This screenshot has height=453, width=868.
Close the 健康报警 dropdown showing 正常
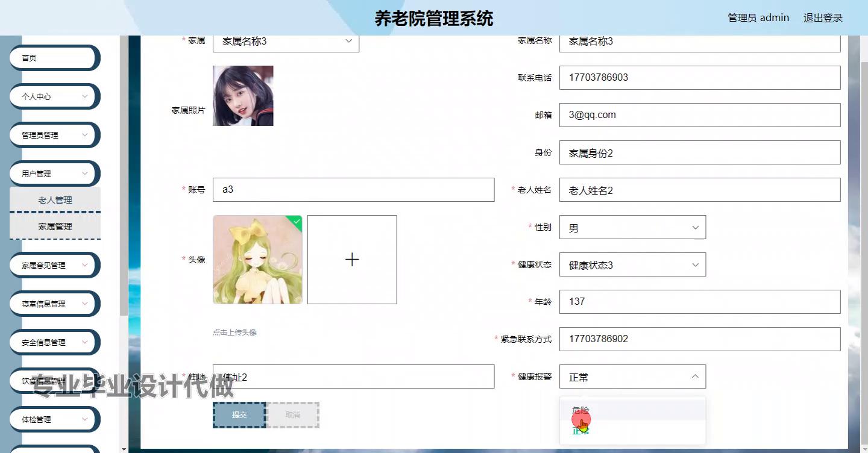click(x=632, y=376)
